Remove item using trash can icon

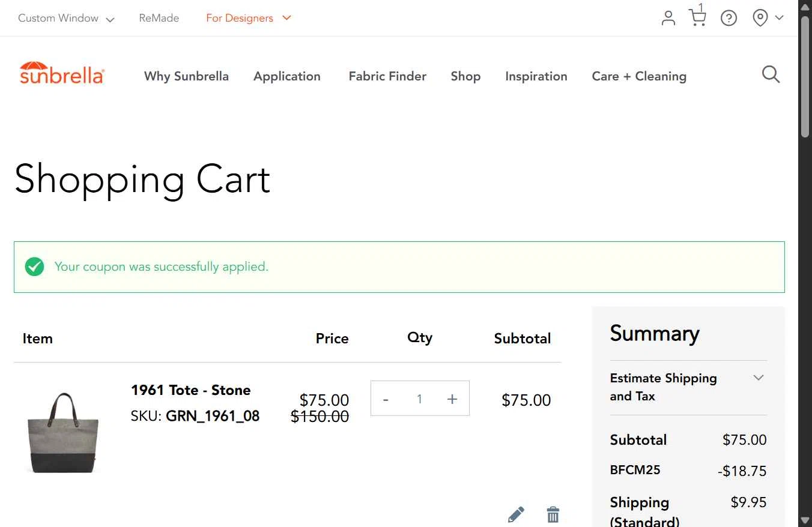[x=553, y=514]
